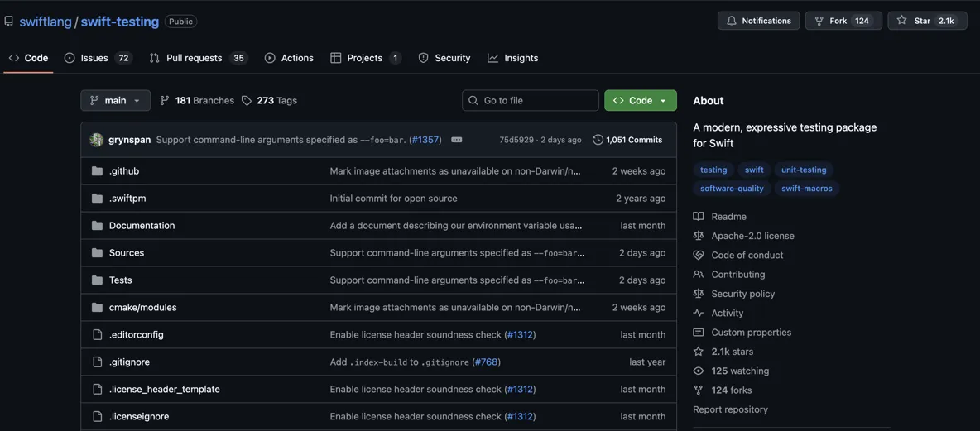Open the Sources folder
Screen dimensions: 980x431
pyautogui.click(x=127, y=252)
